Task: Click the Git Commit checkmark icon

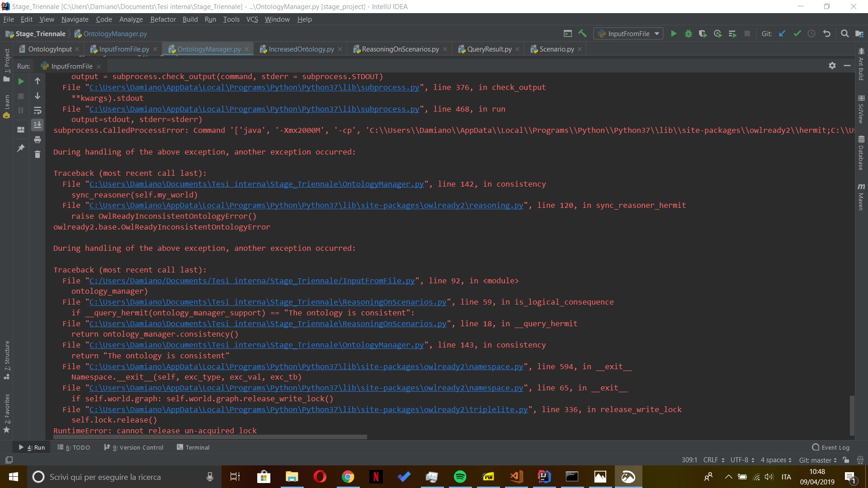Action: tap(797, 33)
